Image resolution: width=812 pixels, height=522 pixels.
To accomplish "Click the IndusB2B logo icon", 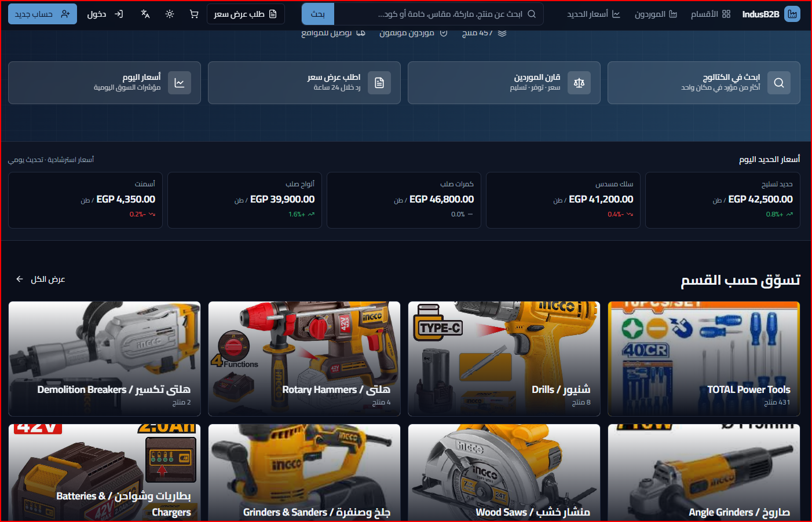I will (x=792, y=14).
